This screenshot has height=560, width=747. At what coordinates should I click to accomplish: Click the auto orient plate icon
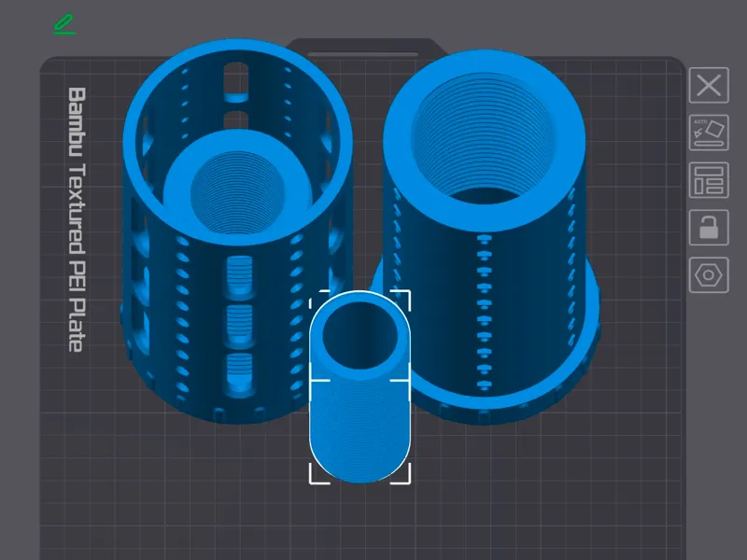tap(709, 133)
